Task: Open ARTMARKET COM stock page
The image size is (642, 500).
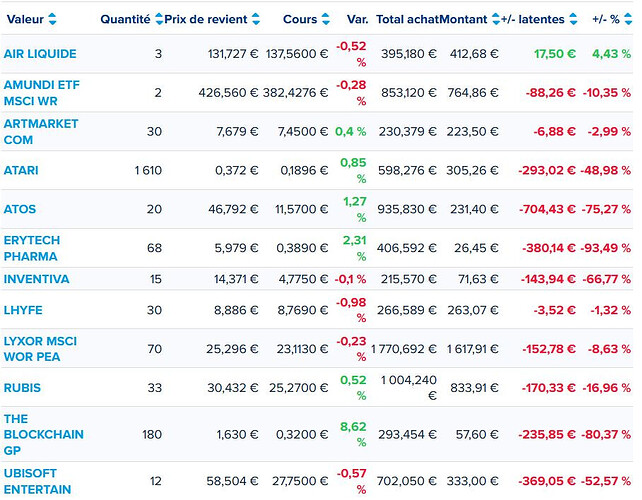Action: tap(41, 132)
